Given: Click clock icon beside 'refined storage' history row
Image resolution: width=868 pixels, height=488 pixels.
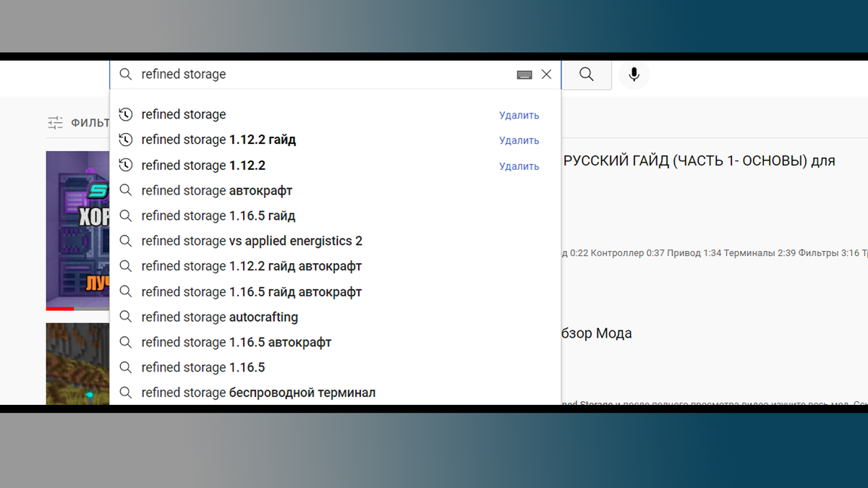Looking at the screenshot, I should [126, 114].
